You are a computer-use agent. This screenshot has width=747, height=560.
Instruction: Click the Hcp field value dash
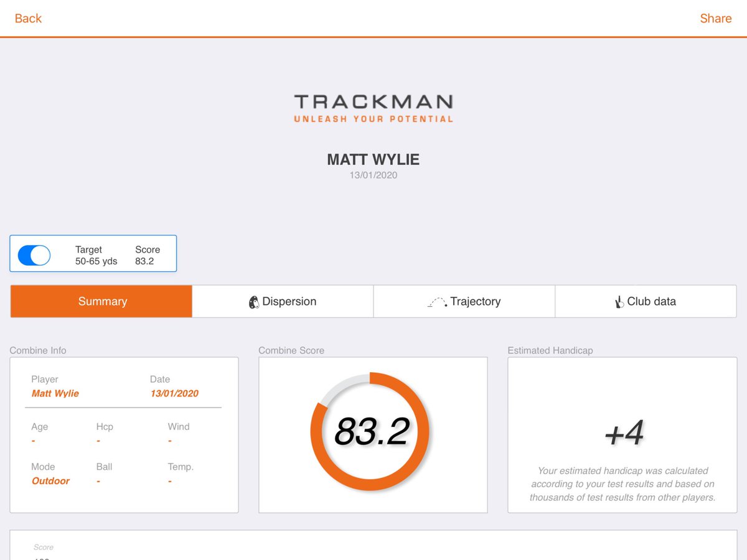[98, 441]
